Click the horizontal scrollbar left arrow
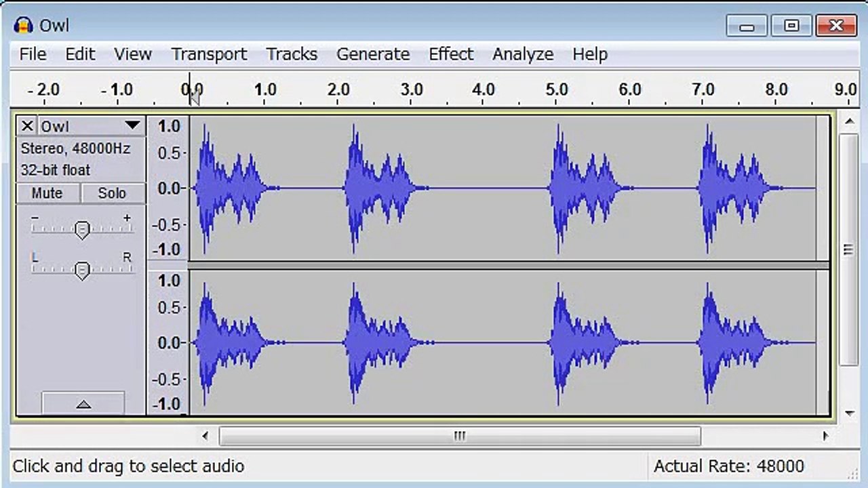 pos(205,436)
